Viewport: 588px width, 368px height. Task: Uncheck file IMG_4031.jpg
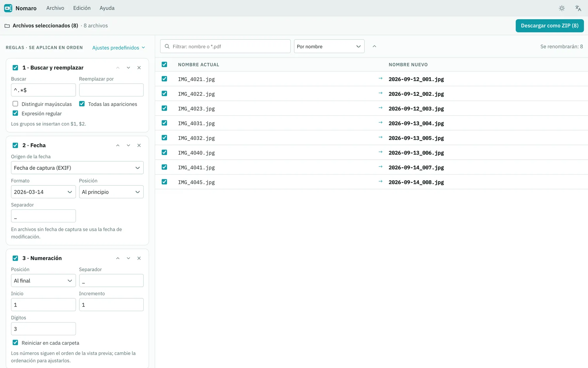click(164, 123)
